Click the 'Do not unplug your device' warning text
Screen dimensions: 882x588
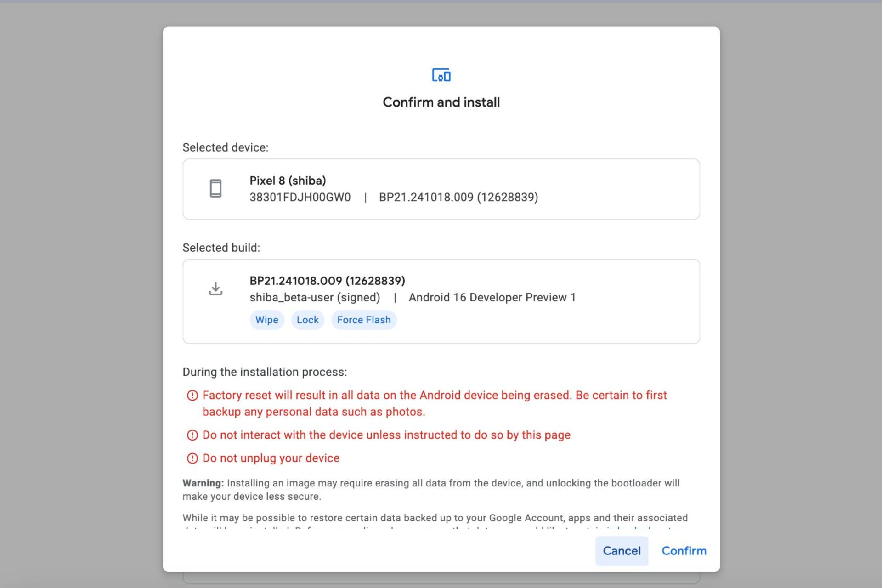tap(271, 458)
